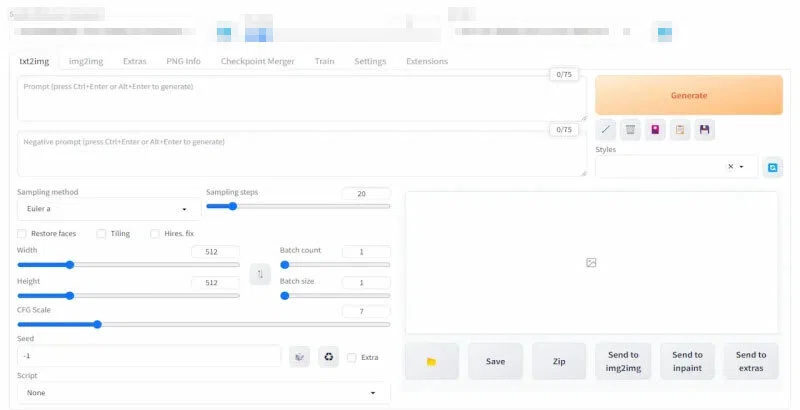The image size is (800, 410).
Task: Switch to the txt2img tab
Action: (34, 61)
